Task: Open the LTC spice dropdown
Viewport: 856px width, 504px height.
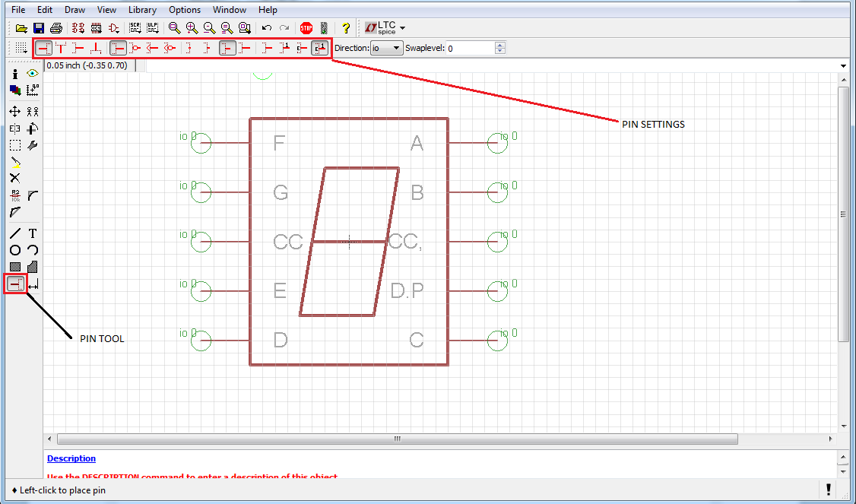Action: coord(385,27)
